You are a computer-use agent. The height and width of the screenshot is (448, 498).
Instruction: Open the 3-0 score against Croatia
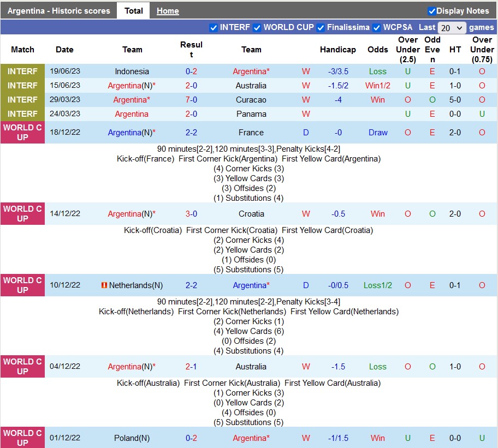click(x=191, y=214)
